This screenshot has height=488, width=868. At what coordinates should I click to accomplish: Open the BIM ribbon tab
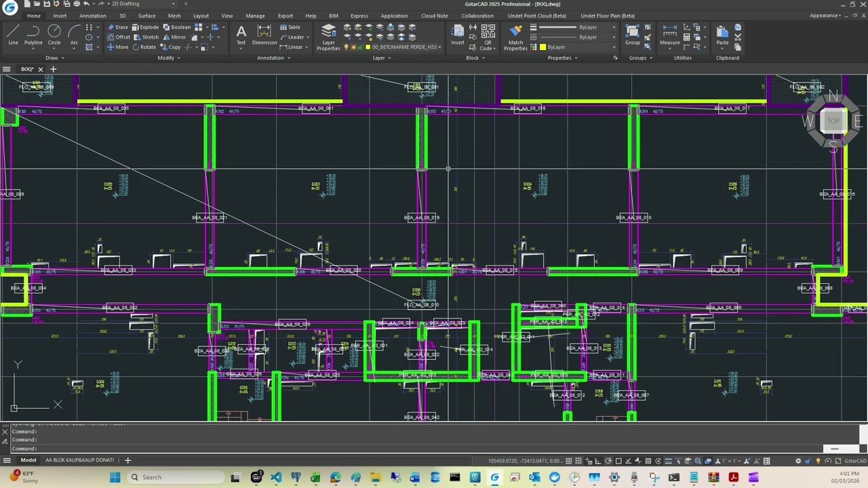click(334, 16)
